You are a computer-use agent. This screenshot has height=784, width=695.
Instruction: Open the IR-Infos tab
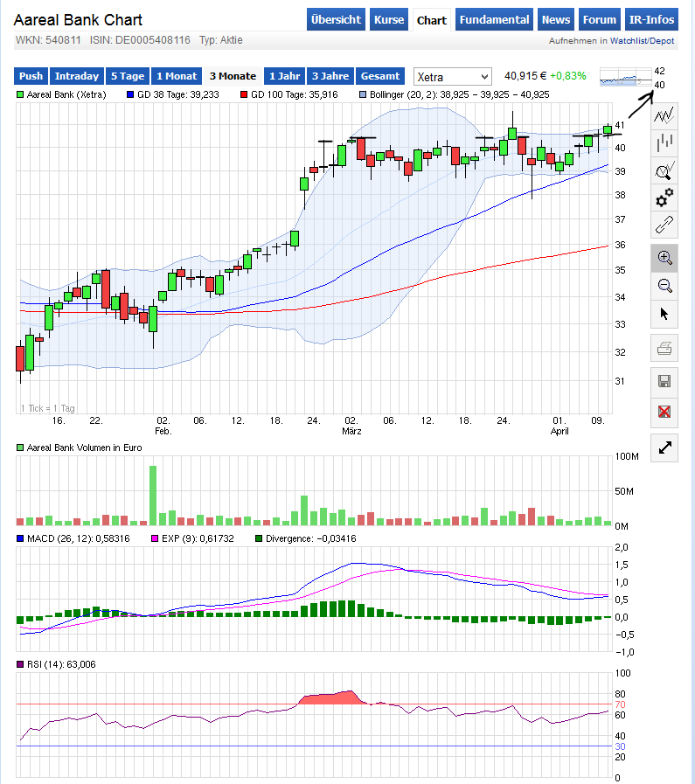pyautogui.click(x=651, y=19)
